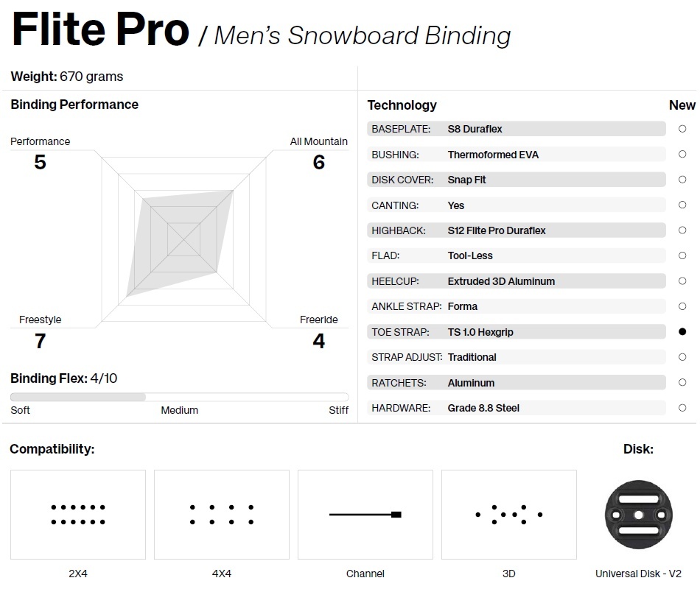This screenshot has height=589, width=700.
Task: Select the New circle beside Baseplate
Action: 682,129
